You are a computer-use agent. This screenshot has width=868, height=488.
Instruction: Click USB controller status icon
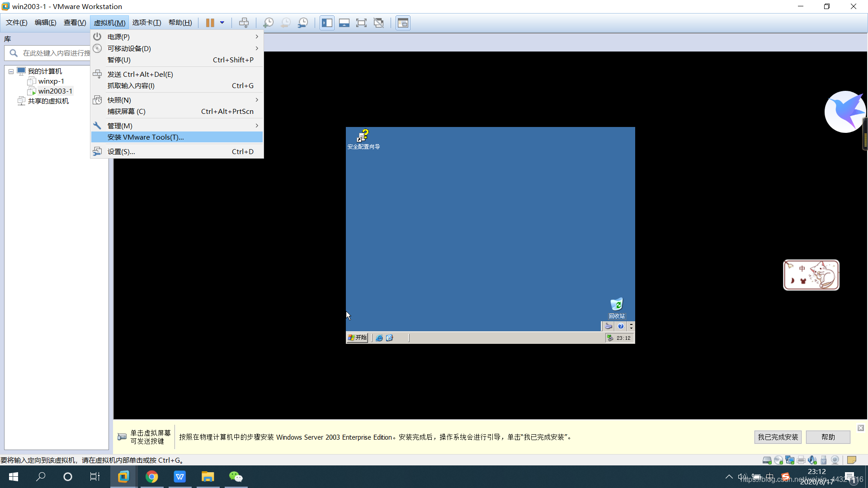point(824,460)
